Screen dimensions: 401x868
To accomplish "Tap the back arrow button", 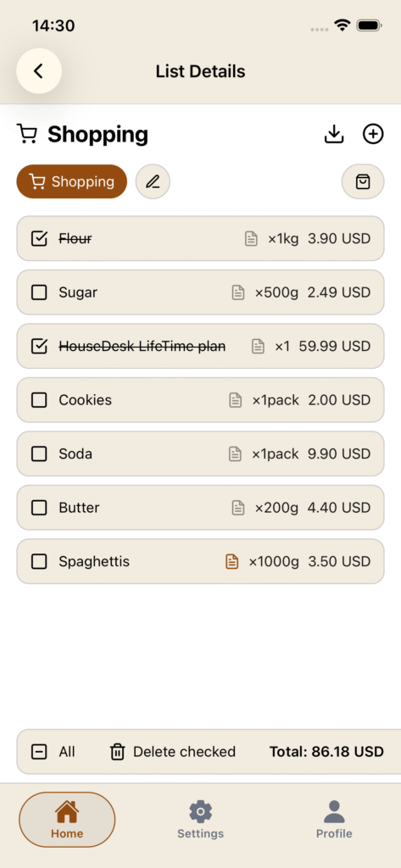I will (x=39, y=71).
